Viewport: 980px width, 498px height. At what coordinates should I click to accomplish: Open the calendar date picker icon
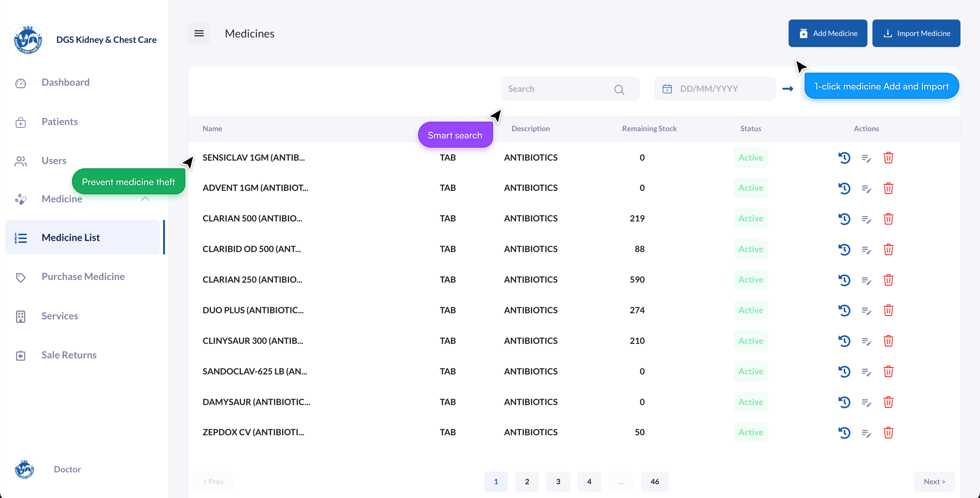click(x=667, y=89)
